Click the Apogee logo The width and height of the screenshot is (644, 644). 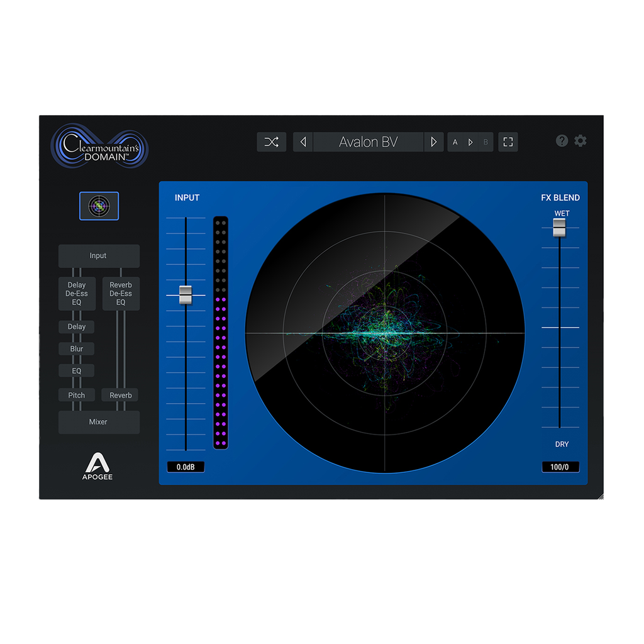click(97, 466)
